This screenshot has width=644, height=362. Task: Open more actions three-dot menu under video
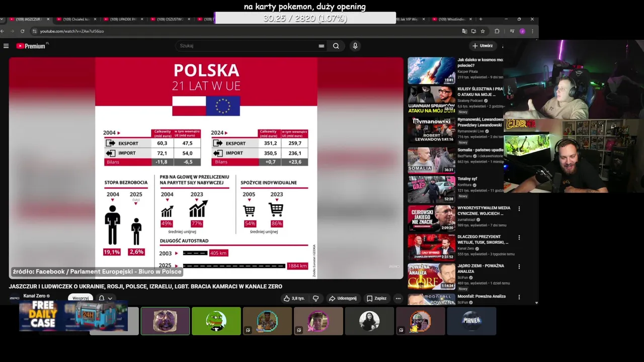[398, 298]
